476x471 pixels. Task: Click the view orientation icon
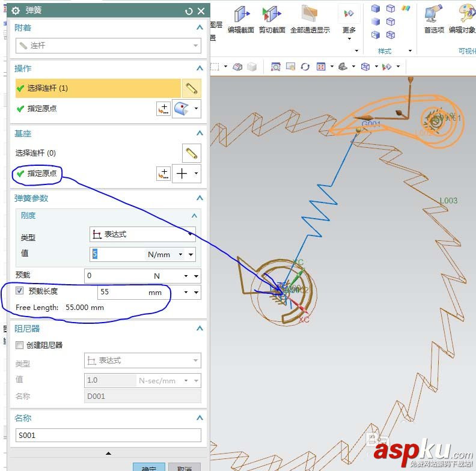pyautogui.click(x=343, y=67)
